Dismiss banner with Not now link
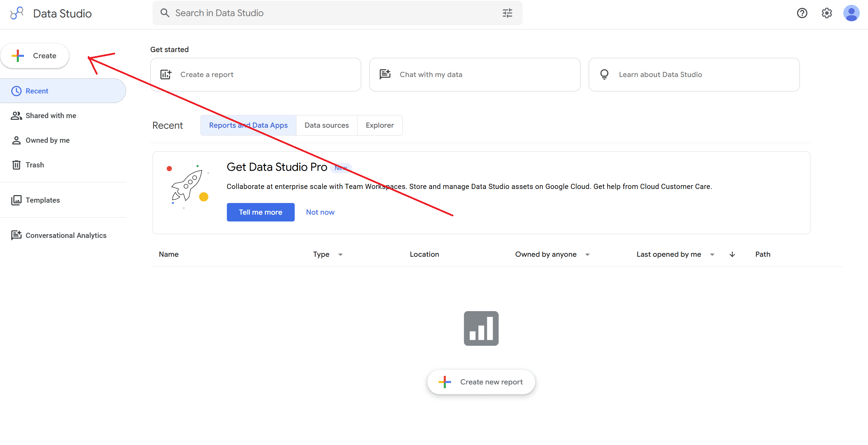 [320, 212]
